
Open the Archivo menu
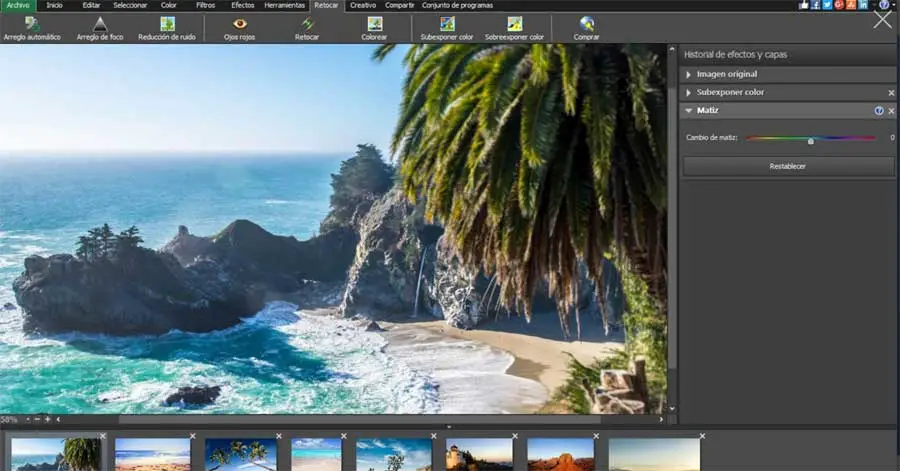18,5
